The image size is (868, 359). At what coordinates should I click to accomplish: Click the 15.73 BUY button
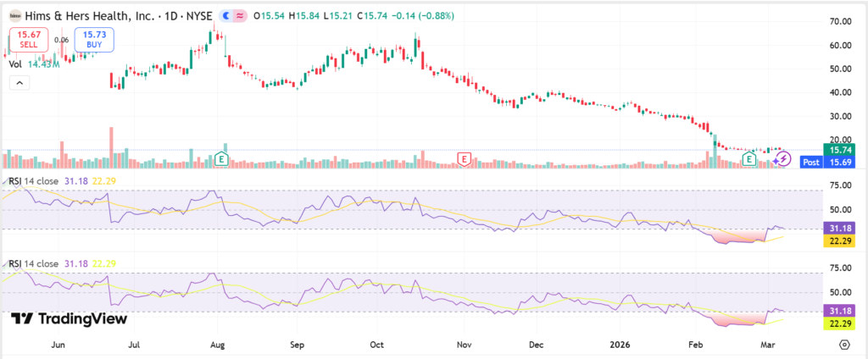pyautogui.click(x=94, y=40)
